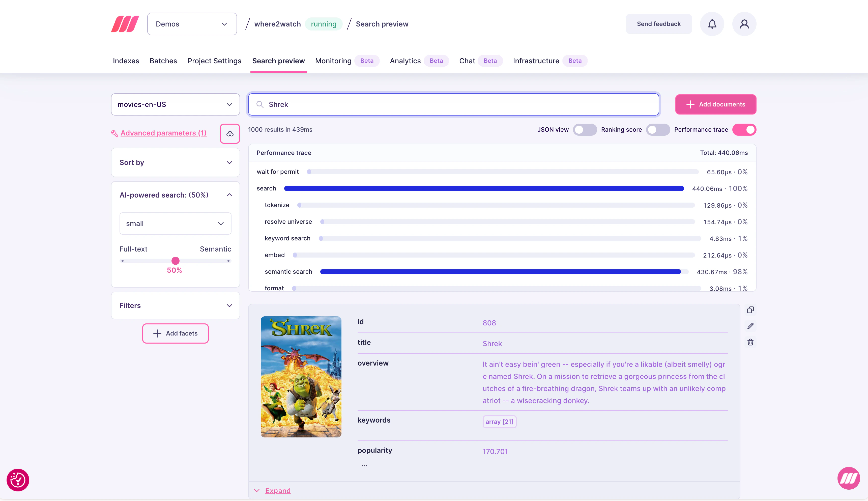Delete the Shrek document via trash icon
This screenshot has width=868, height=501.
pos(751,342)
